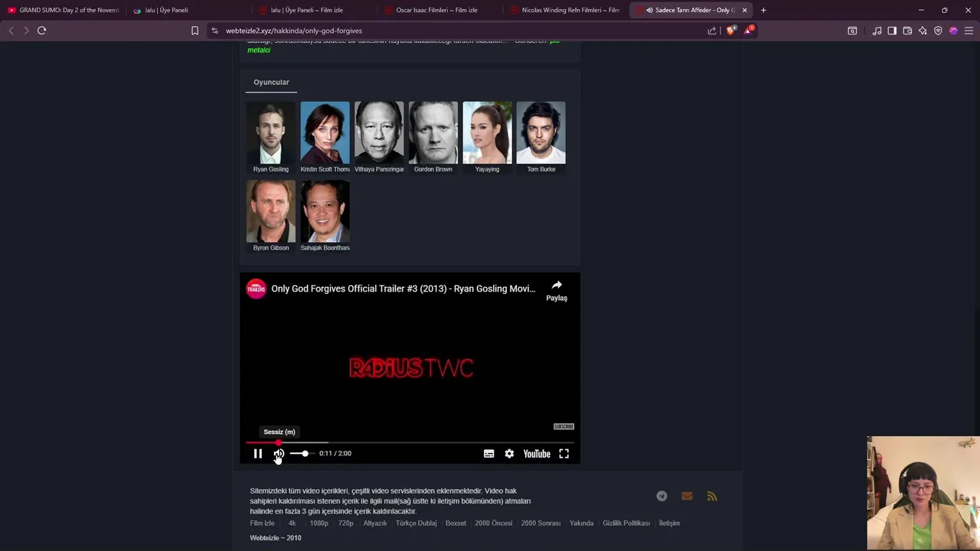Reload the current page
Screen dimensions: 980x551
pos(41,31)
